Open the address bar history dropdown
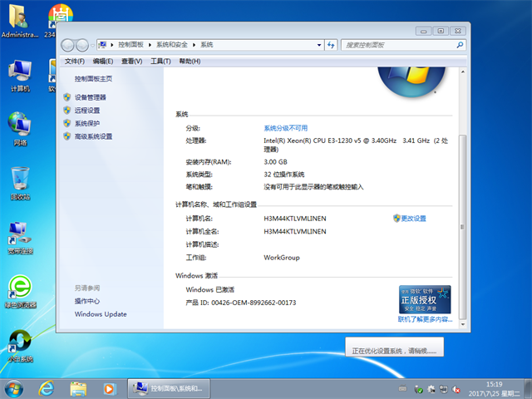The height and width of the screenshot is (399, 532). point(319,45)
